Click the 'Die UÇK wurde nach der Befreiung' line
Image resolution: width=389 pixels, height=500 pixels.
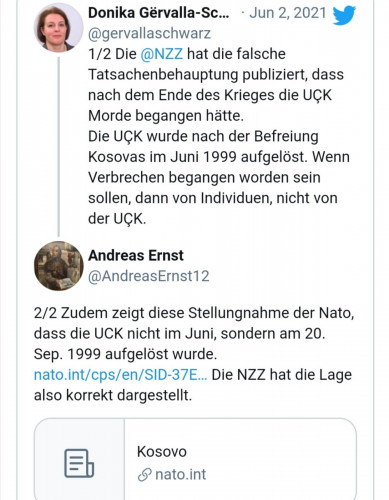tap(203, 137)
